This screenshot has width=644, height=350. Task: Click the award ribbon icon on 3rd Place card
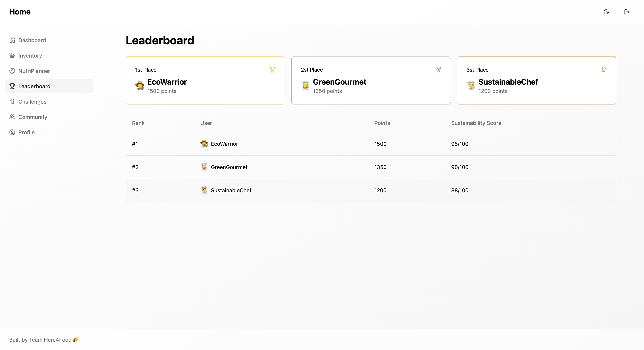pyautogui.click(x=604, y=69)
